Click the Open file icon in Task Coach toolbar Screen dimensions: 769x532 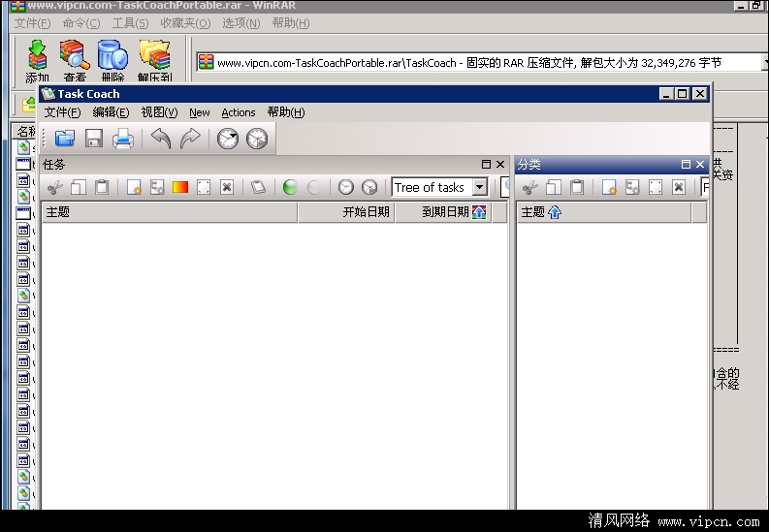coord(64,139)
